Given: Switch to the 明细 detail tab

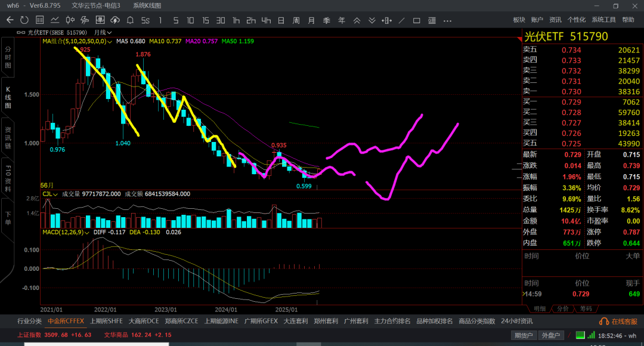Looking at the screenshot, I should (540, 308).
